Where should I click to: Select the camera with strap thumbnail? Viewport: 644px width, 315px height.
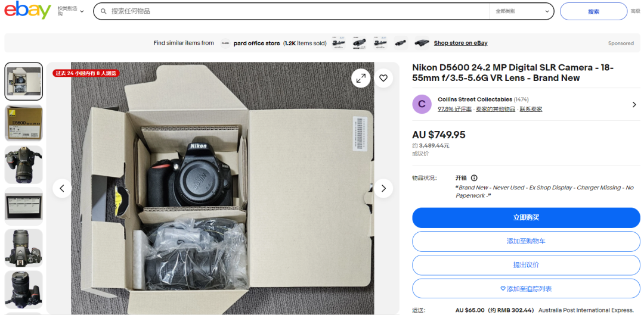[x=24, y=289]
